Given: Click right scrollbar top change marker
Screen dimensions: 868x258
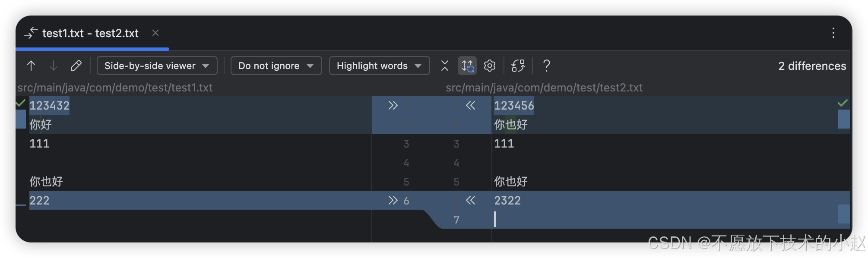Looking at the screenshot, I should (x=844, y=119).
